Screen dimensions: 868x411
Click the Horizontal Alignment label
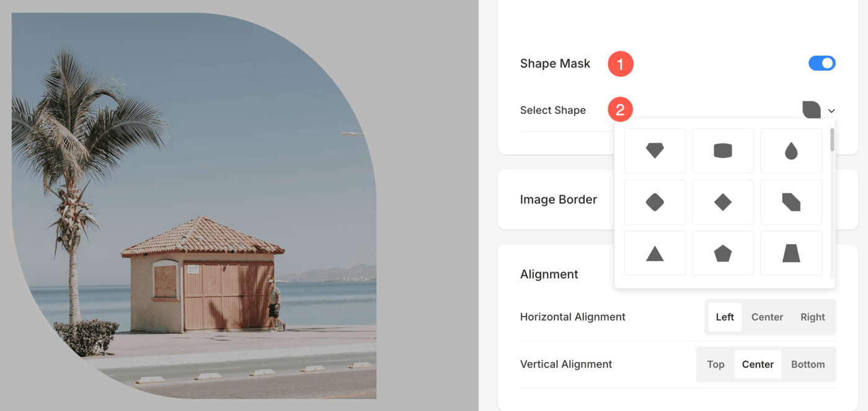[x=573, y=317]
